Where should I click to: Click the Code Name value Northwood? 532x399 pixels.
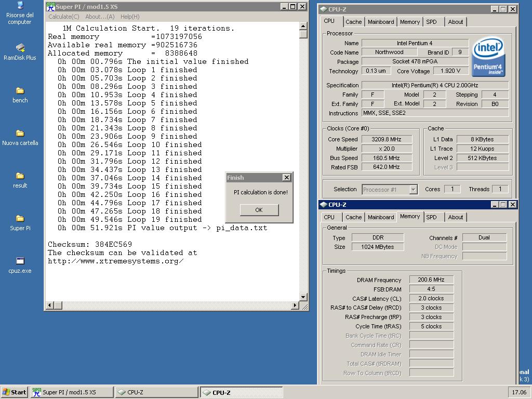point(389,52)
